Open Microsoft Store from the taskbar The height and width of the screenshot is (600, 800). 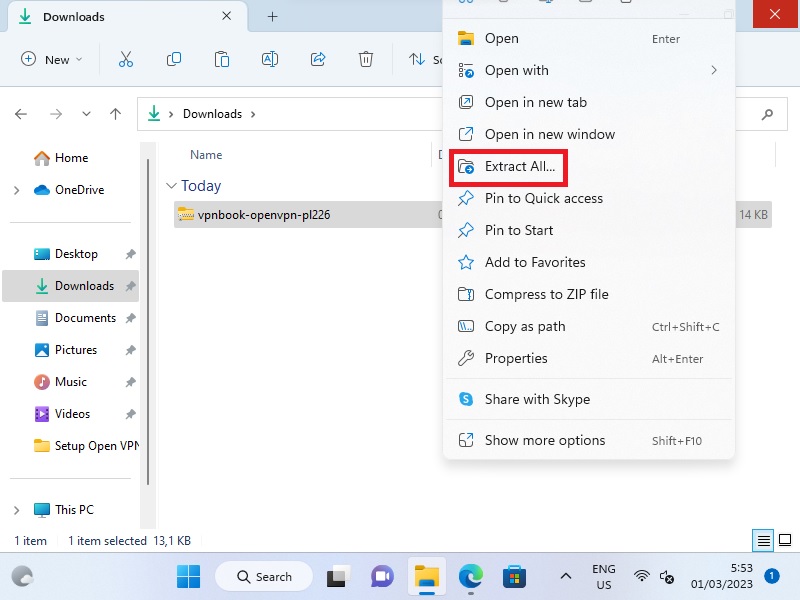514,576
